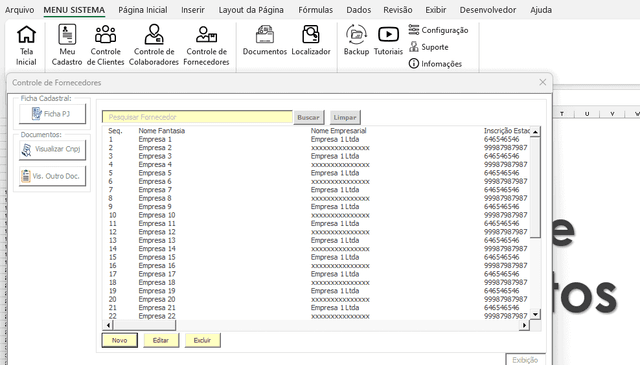Switch to Página Inicial tab
Screen dimensions: 640x365
[x=143, y=10]
